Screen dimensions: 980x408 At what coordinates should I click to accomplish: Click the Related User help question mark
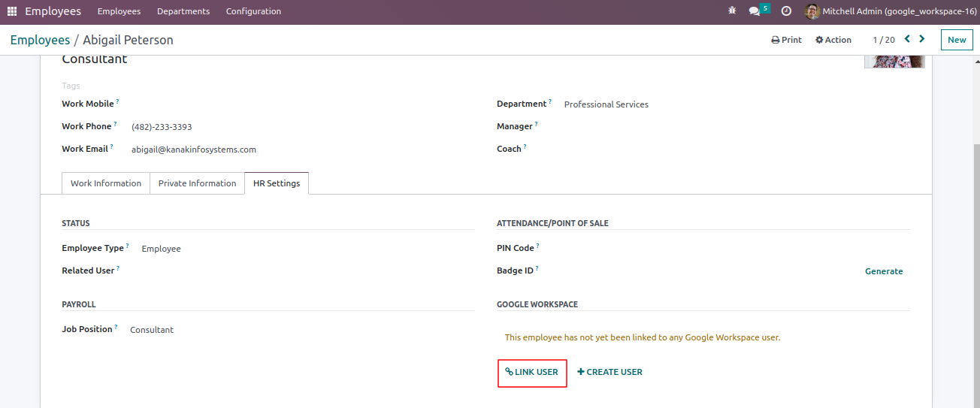click(x=118, y=268)
